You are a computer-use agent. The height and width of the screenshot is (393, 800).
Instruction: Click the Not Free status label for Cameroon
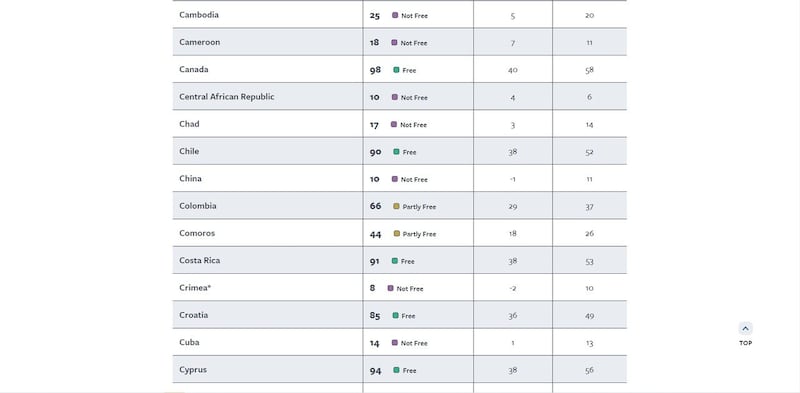414,43
